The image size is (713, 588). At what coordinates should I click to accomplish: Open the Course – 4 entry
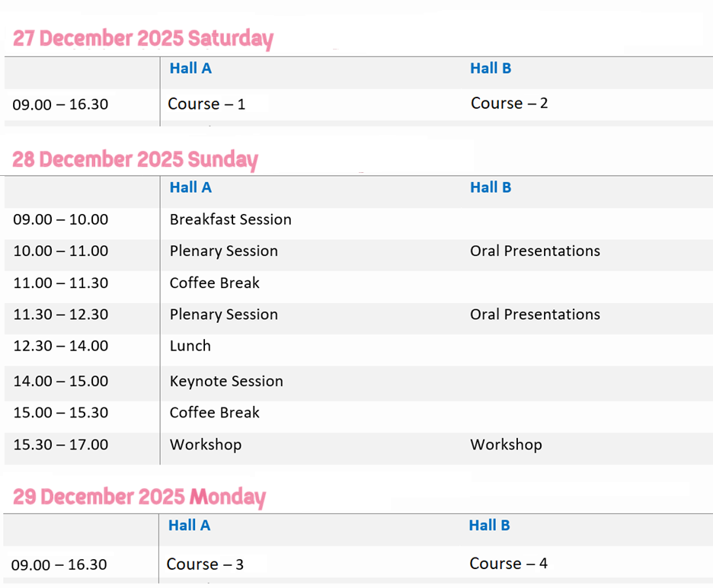point(508,564)
